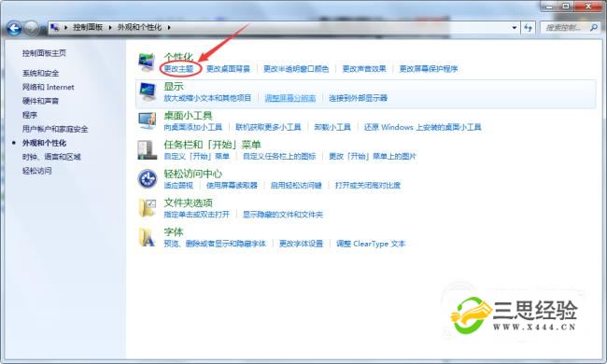Click the Desktop Gadgets (桌面小工具) icon
Screen dimensions: 607x364
click(148, 120)
